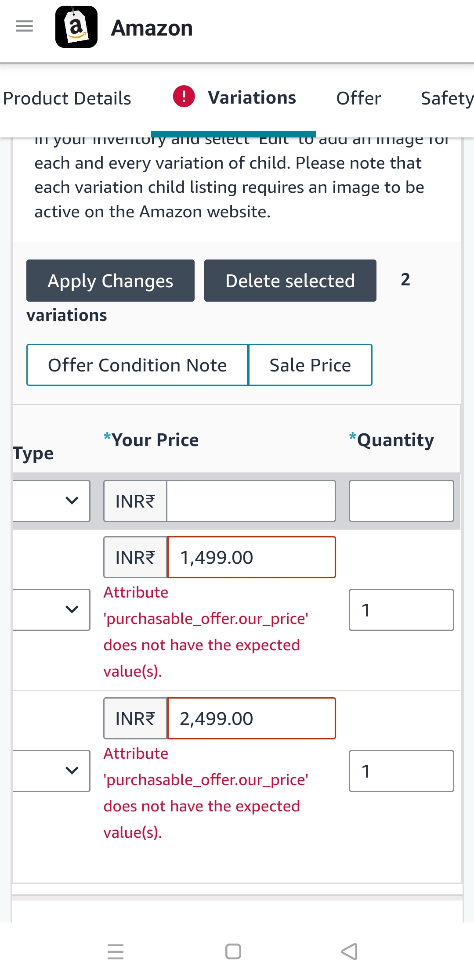
Task: Switch to Product Details tab
Action: tap(67, 98)
